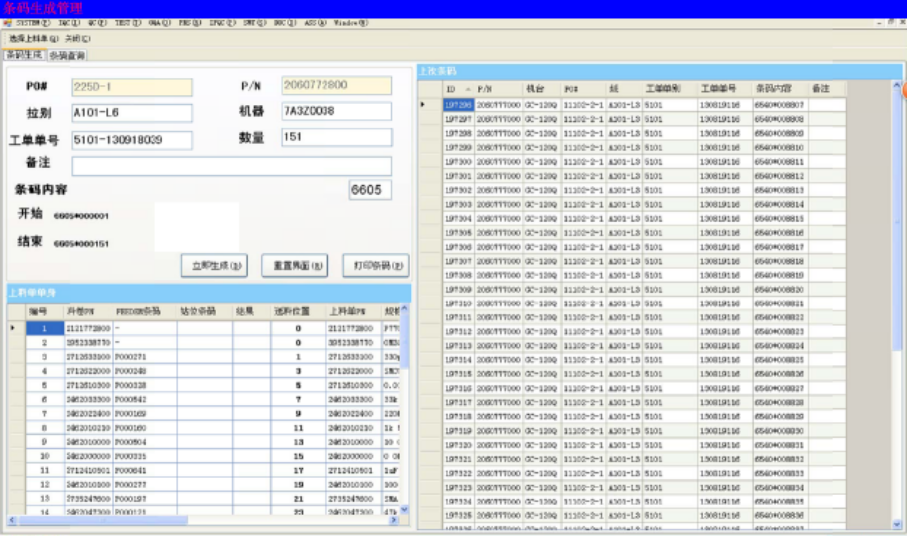Click 编号 column header in lower grid

[44, 311]
